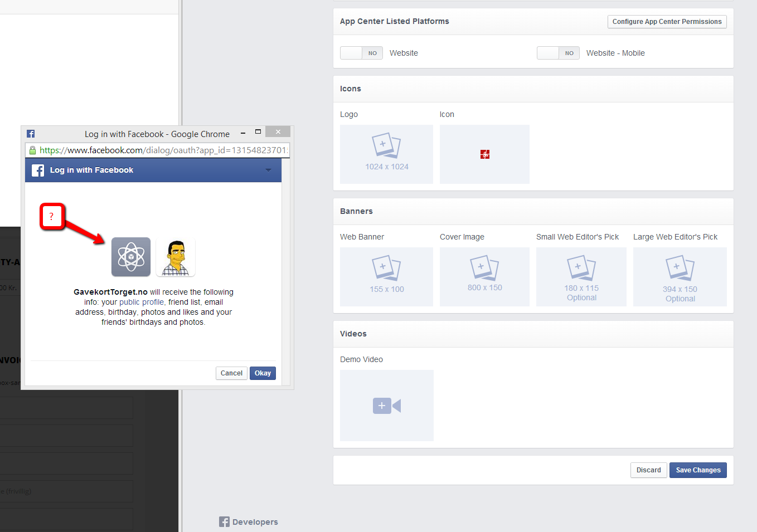Save Changes to the App Center settings
The width and height of the screenshot is (757, 532).
click(x=698, y=470)
